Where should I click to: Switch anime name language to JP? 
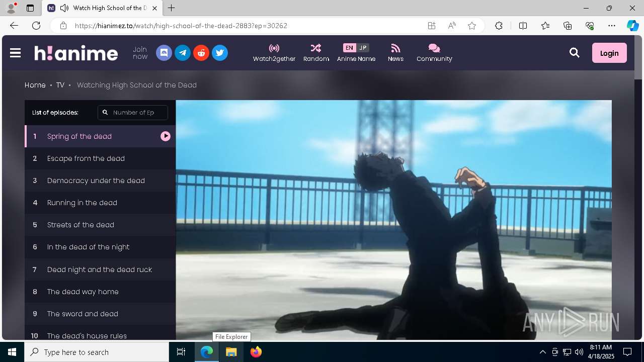363,48
